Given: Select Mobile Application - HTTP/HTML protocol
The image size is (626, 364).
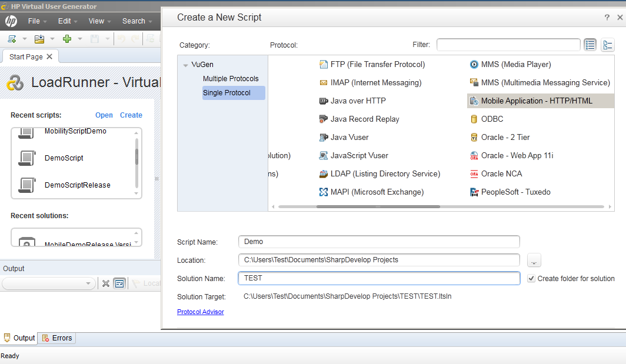Looking at the screenshot, I should point(536,101).
